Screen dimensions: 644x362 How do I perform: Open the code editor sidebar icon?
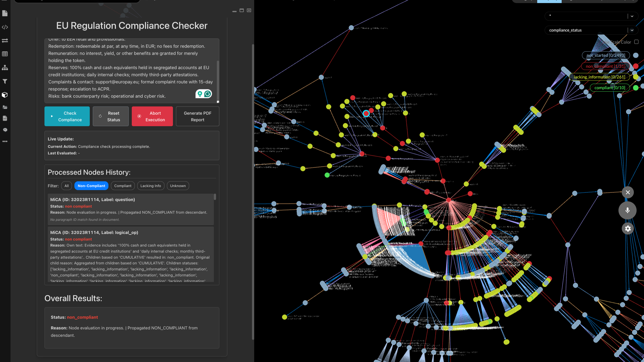tap(5, 27)
